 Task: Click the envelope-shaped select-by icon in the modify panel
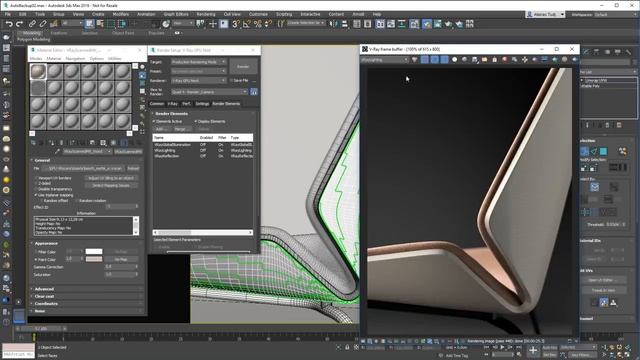[x=595, y=187]
